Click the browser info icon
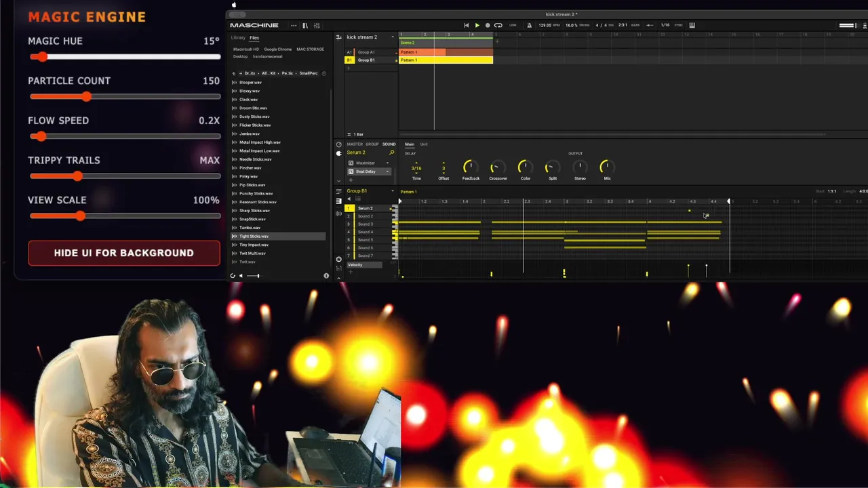 (x=326, y=276)
